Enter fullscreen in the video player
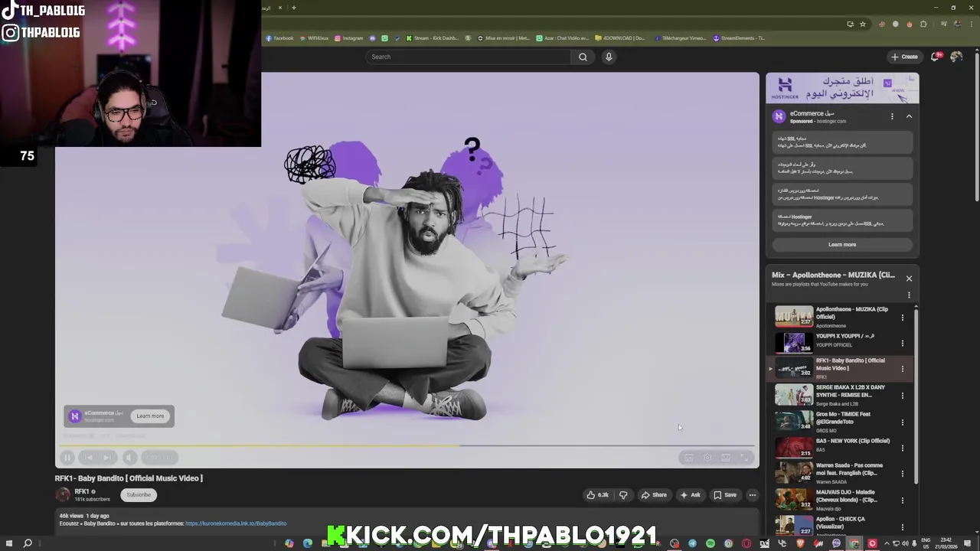 point(744,458)
